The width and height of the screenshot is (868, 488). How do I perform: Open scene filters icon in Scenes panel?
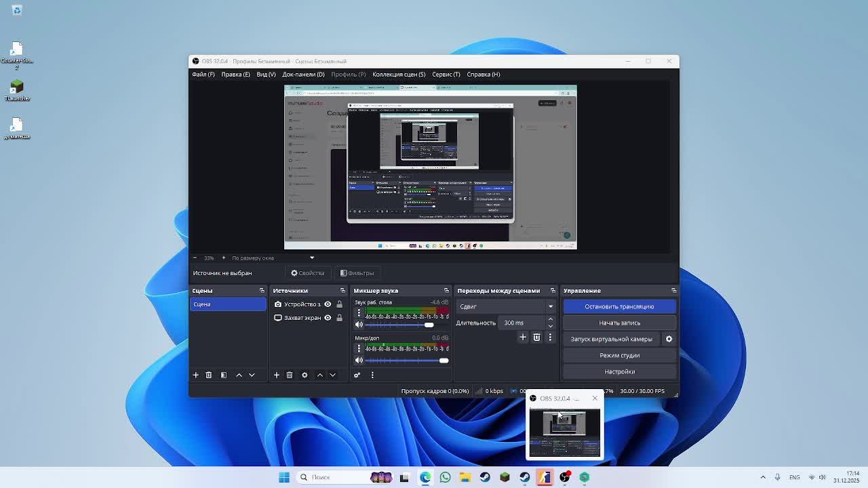click(x=223, y=375)
